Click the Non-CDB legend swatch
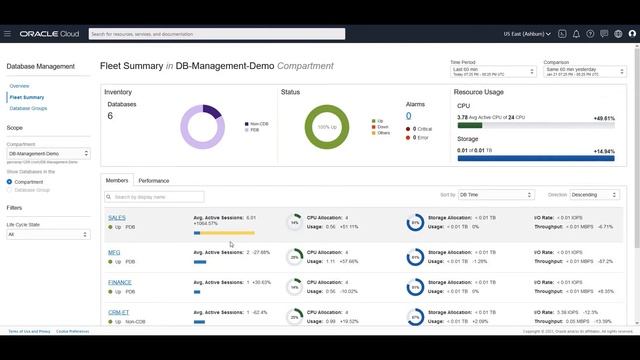 (247, 124)
